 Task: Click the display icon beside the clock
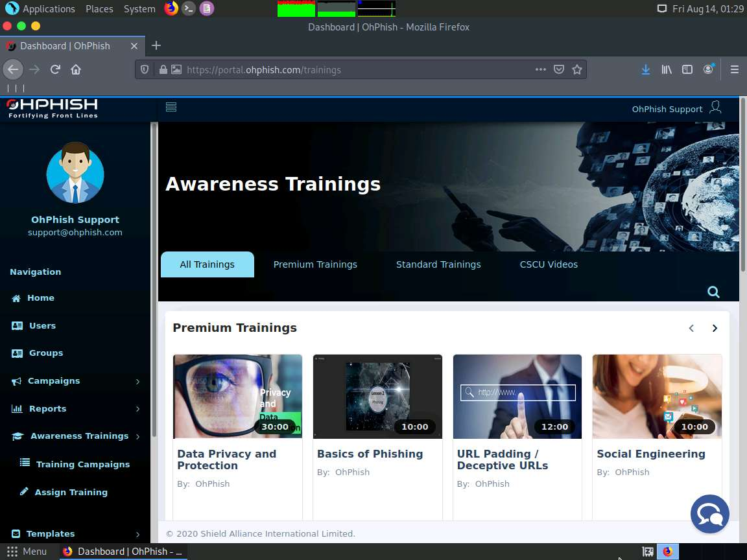coord(661,8)
